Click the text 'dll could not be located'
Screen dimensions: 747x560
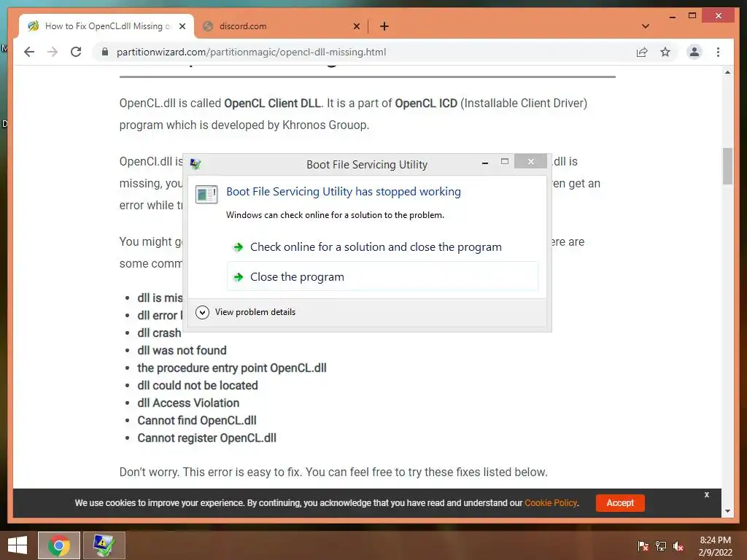198,385
